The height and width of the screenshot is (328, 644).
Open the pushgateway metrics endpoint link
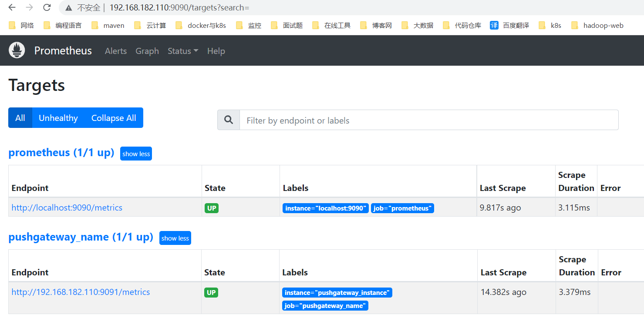pos(81,292)
